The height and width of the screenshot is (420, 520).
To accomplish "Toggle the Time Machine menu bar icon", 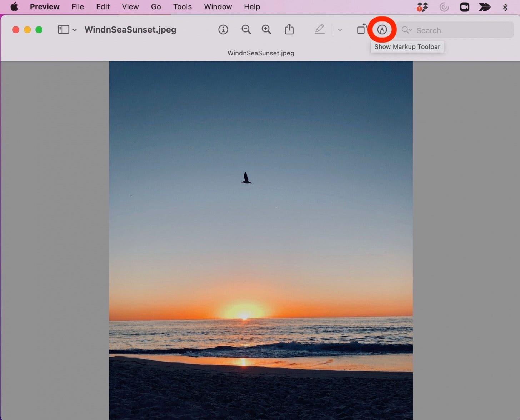I will (x=444, y=6).
